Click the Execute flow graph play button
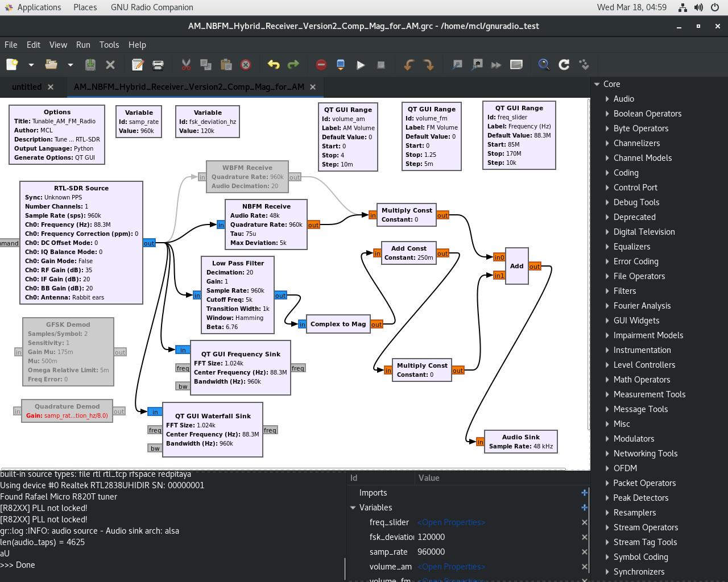Image resolution: width=728 pixels, height=582 pixels. click(x=361, y=65)
